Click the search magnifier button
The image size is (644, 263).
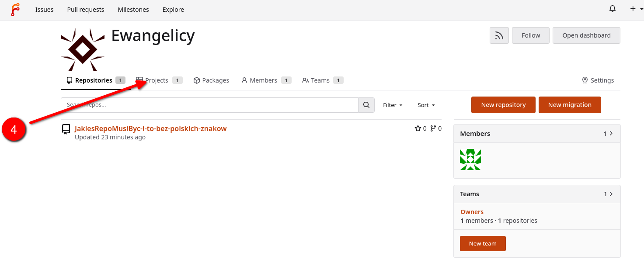click(366, 105)
